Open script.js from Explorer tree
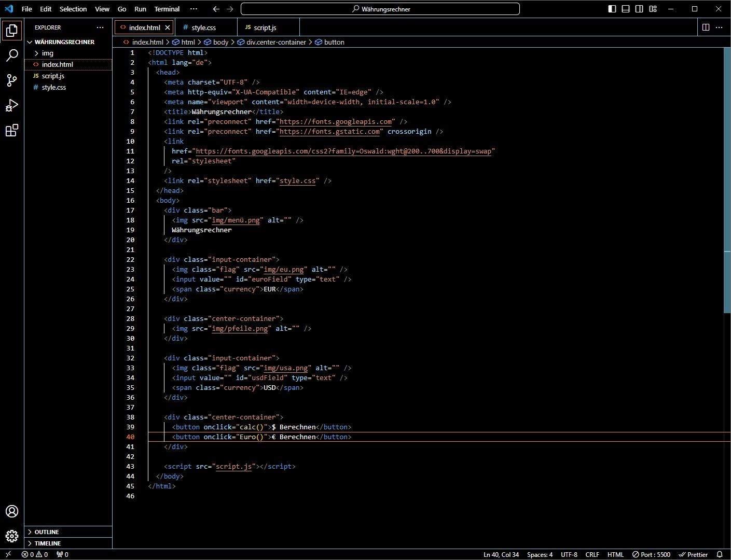Image resolution: width=731 pixels, height=560 pixels. (x=68, y=76)
